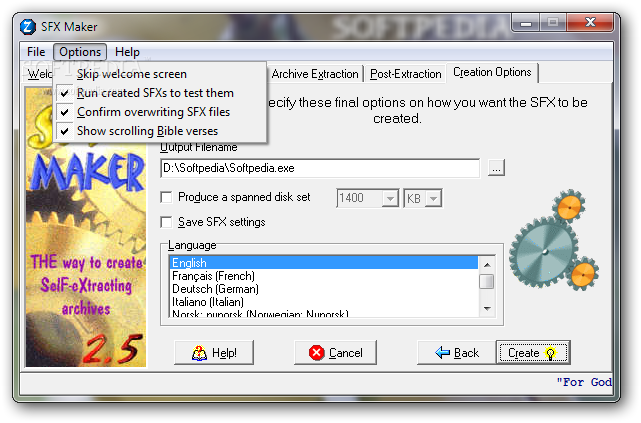The width and height of the screenshot is (641, 423).
Task: Go Back to the previous step
Action: click(457, 353)
